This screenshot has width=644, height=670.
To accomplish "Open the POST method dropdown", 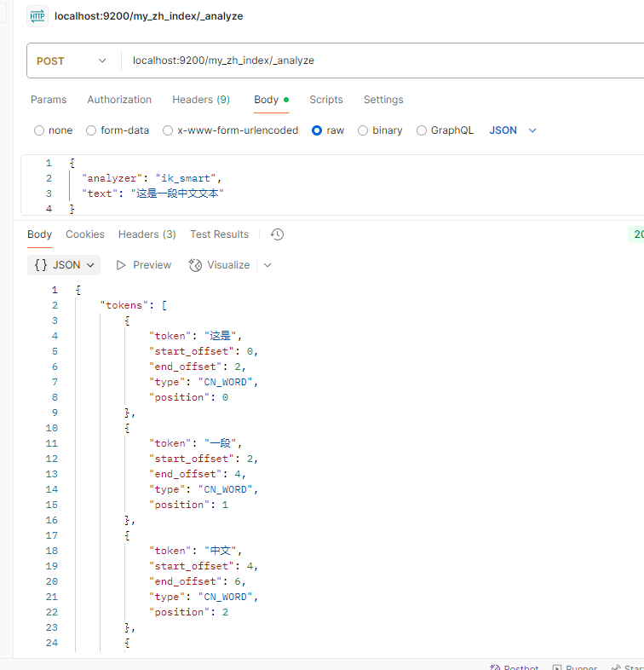I will click(x=72, y=61).
